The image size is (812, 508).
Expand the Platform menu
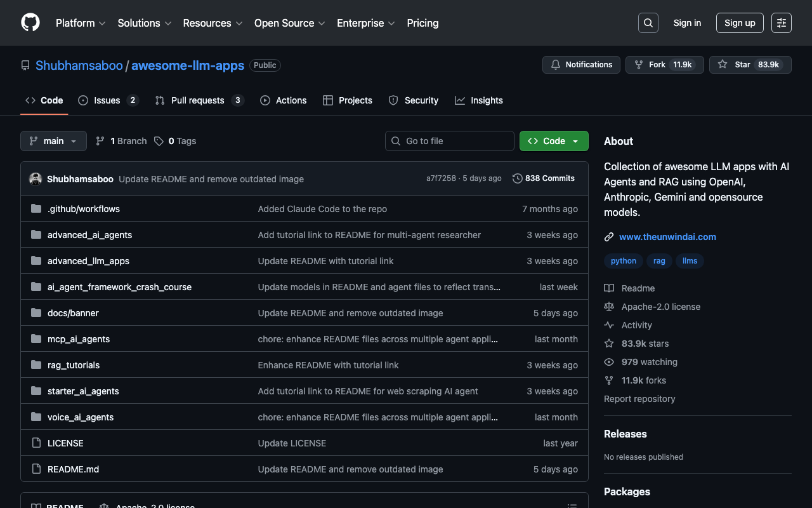[81, 23]
